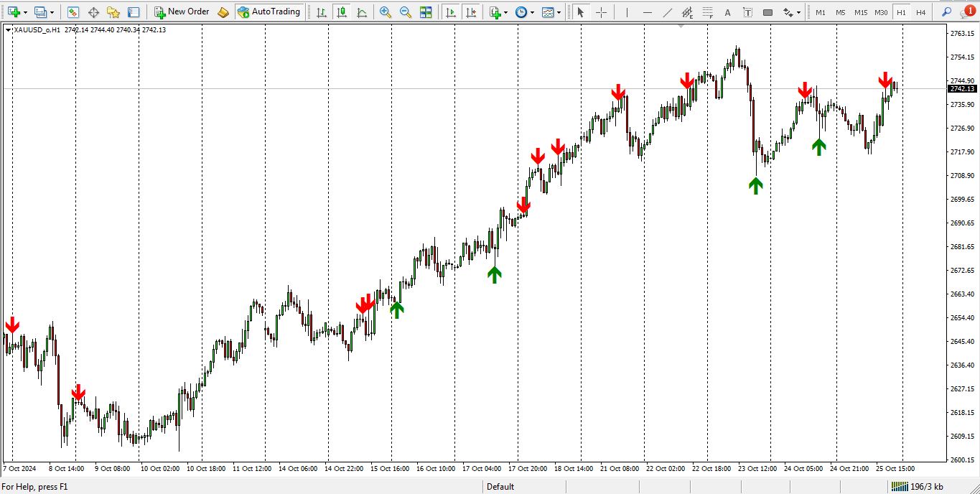Expand the Indicators list dropdown arrow

coord(505,12)
